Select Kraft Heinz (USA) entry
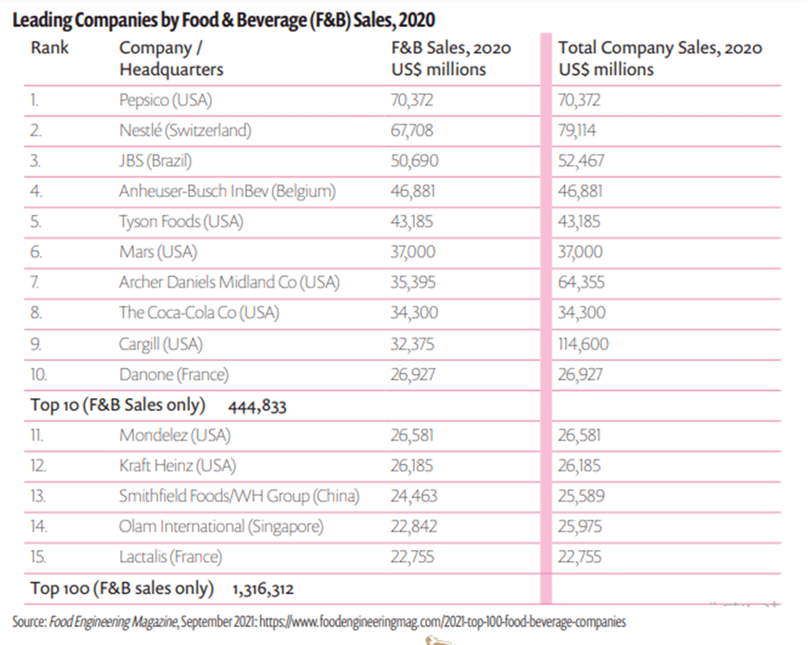Screen dimensions: 812x645 [177, 466]
